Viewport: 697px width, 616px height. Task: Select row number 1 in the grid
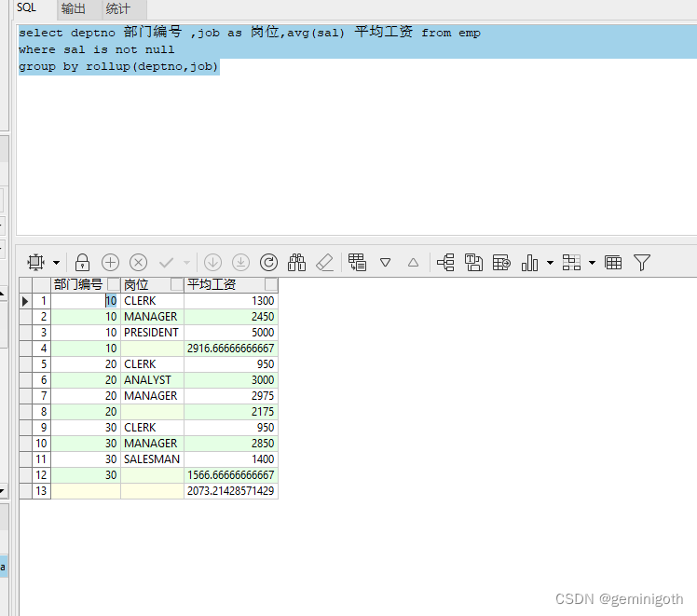[x=42, y=301]
